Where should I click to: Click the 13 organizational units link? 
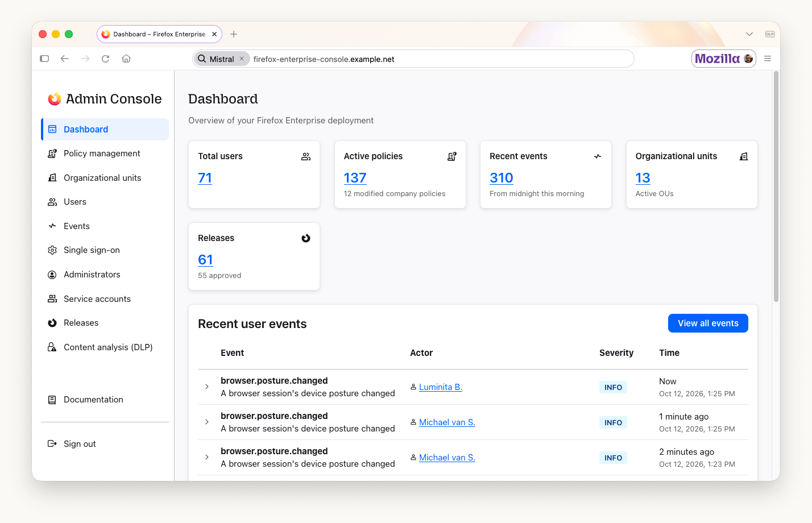click(643, 178)
